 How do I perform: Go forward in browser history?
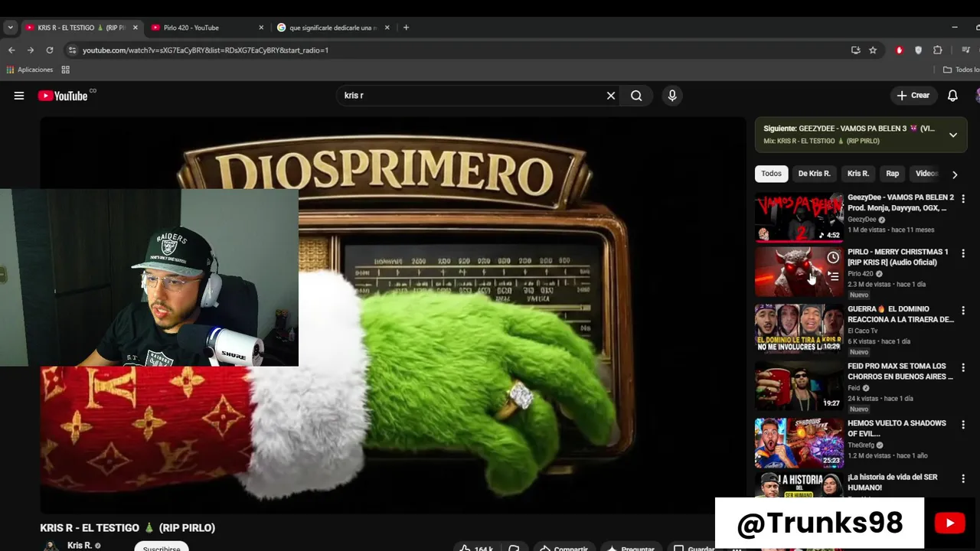[x=31, y=50]
